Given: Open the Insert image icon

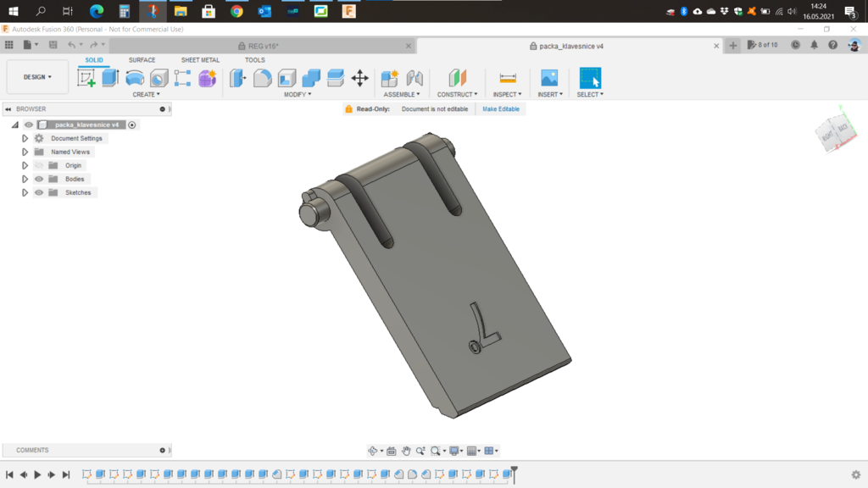Looking at the screenshot, I should click(x=549, y=79).
